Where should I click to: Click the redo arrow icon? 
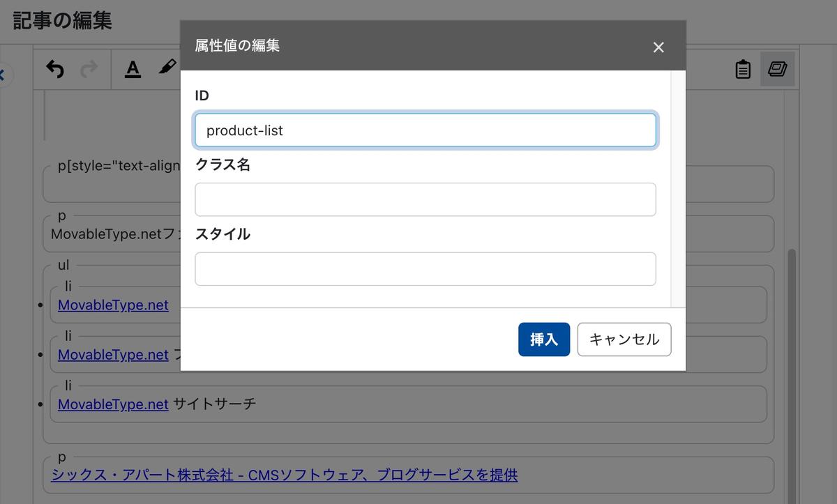click(x=89, y=68)
